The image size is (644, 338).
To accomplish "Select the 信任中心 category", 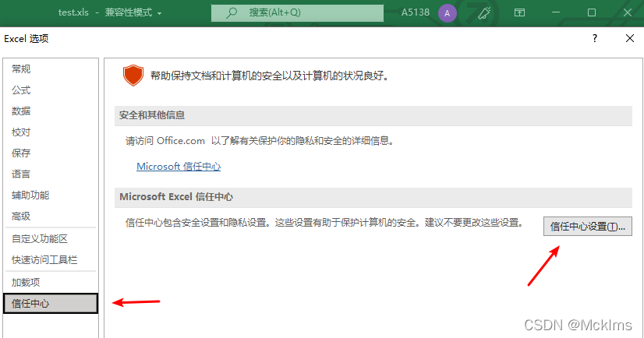I will [51, 304].
